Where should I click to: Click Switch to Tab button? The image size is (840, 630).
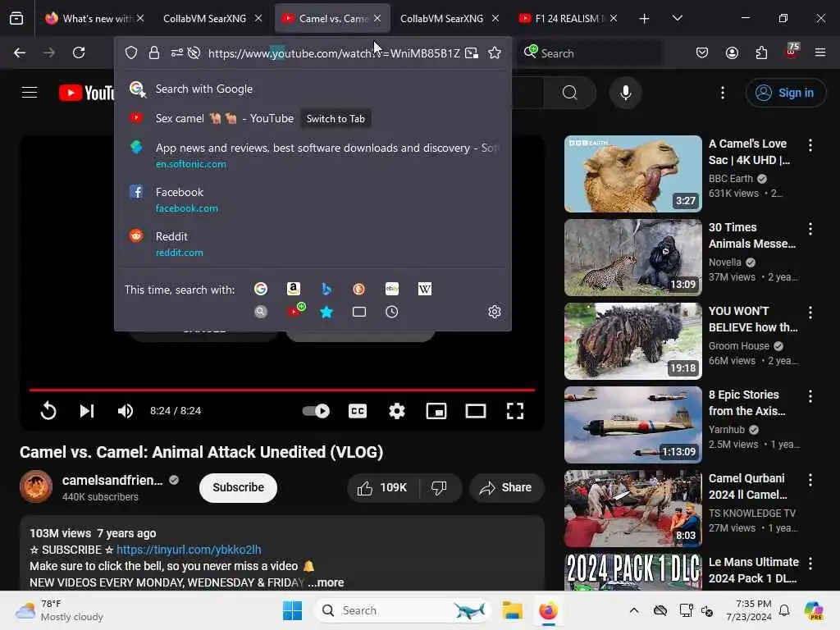pos(336,118)
